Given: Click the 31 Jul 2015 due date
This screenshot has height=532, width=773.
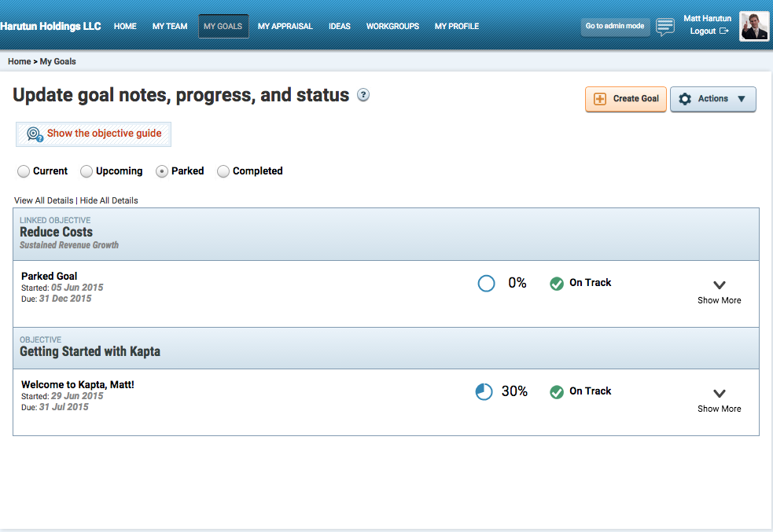Looking at the screenshot, I should [64, 407].
